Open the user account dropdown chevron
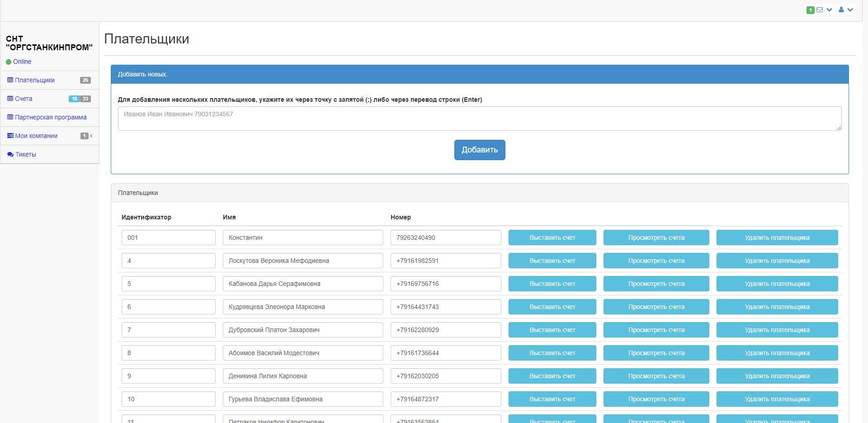Viewport: 868px width, 423px height. [850, 10]
